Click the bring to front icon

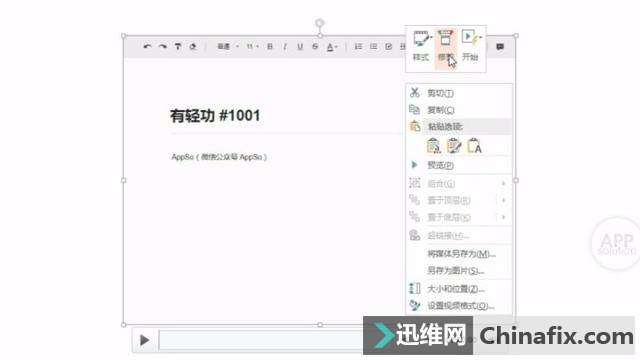tap(415, 200)
